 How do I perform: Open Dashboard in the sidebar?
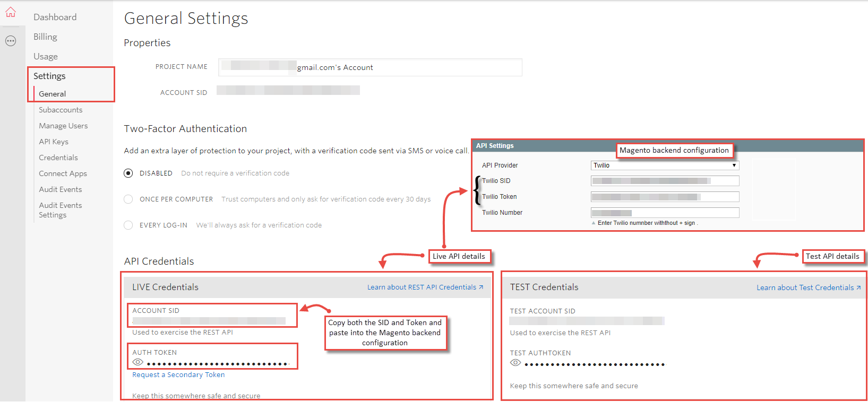click(x=55, y=17)
